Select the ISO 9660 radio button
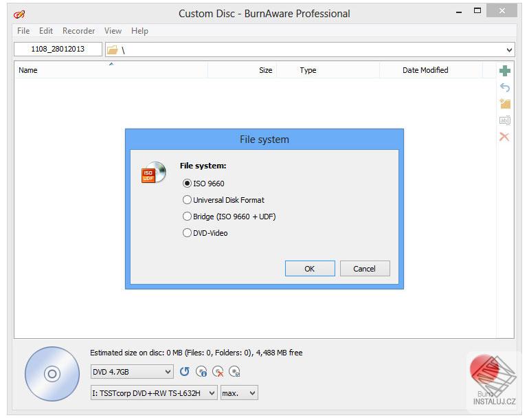This screenshot has height=420, width=529. [x=187, y=184]
